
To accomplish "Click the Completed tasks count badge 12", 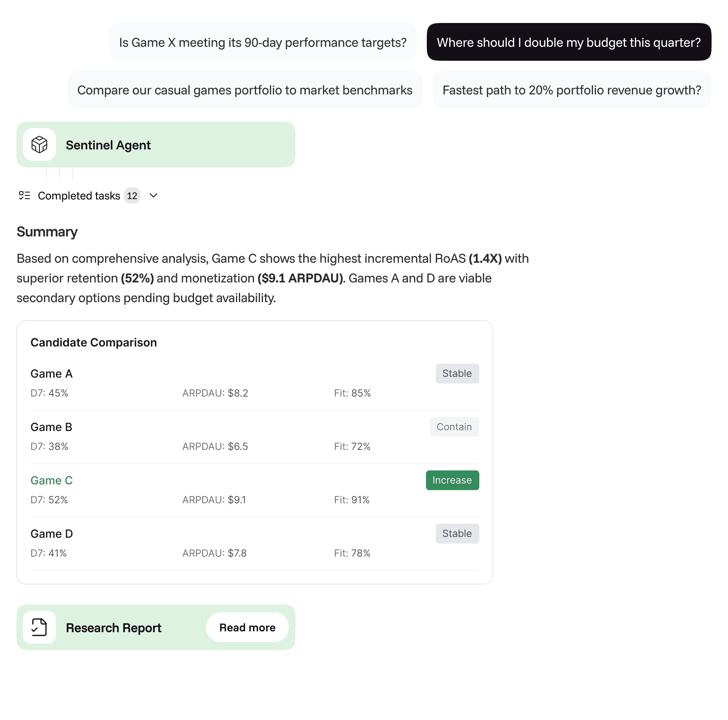I will (x=132, y=196).
